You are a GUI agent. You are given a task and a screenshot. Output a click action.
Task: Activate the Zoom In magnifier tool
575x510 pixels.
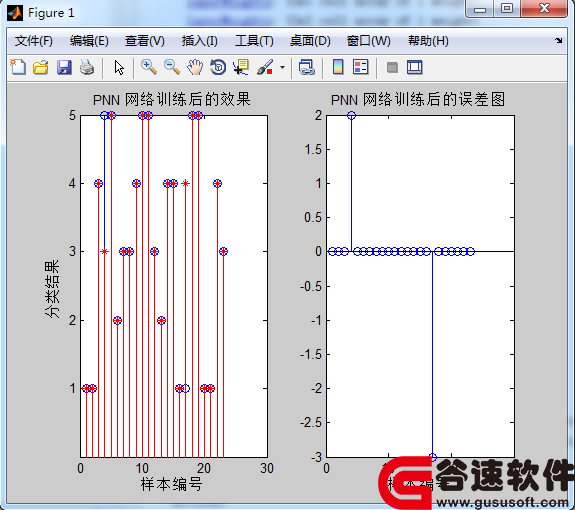click(149, 67)
